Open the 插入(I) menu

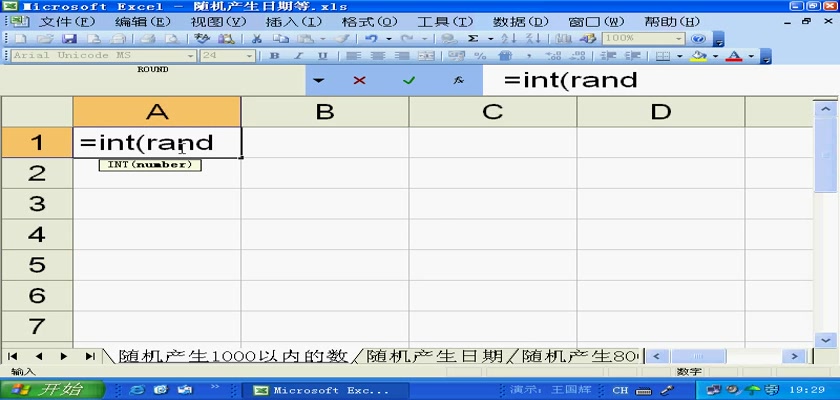(293, 21)
